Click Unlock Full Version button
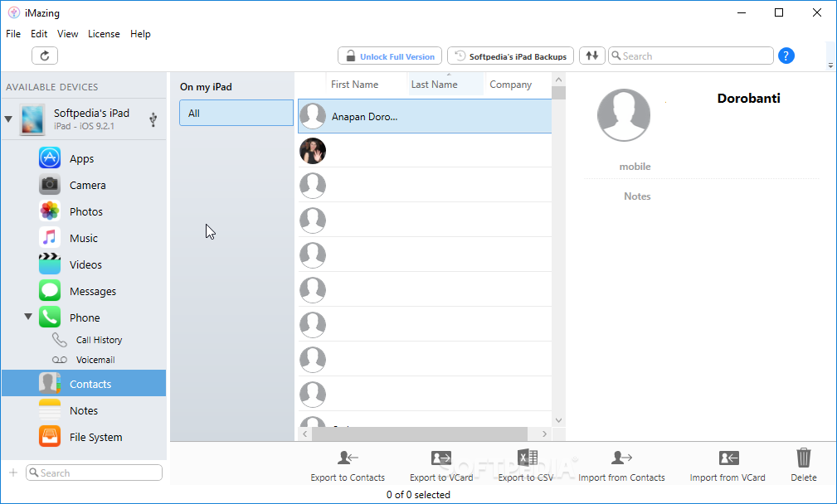This screenshot has height=504, width=837. pyautogui.click(x=390, y=56)
